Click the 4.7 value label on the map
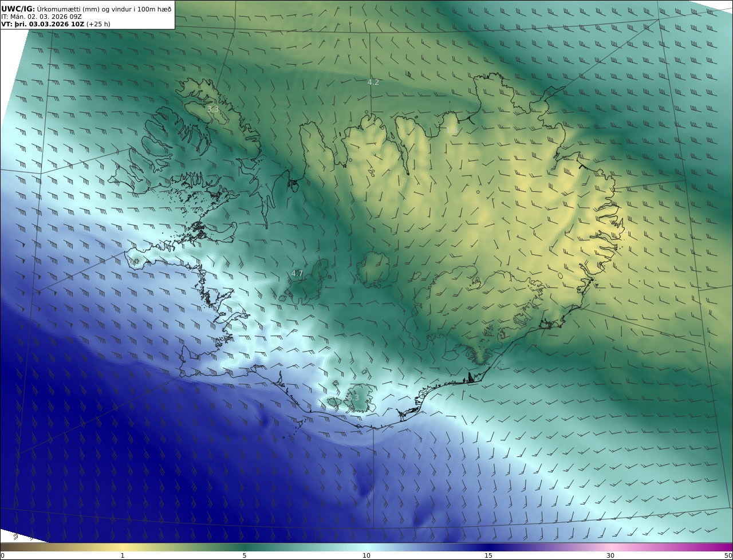Viewport: 733px width, 560px height. pos(297,274)
